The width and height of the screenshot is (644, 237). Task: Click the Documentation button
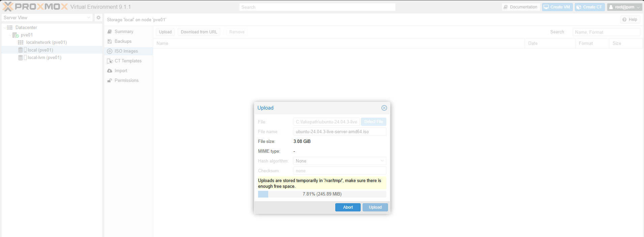521,7
